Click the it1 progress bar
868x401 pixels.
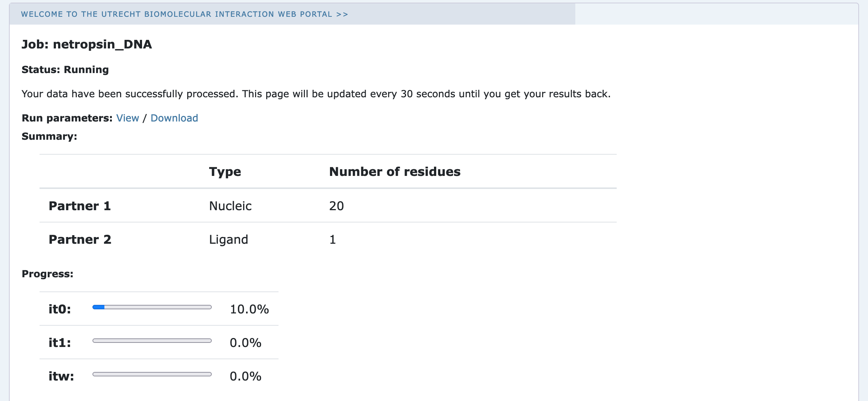[152, 341]
